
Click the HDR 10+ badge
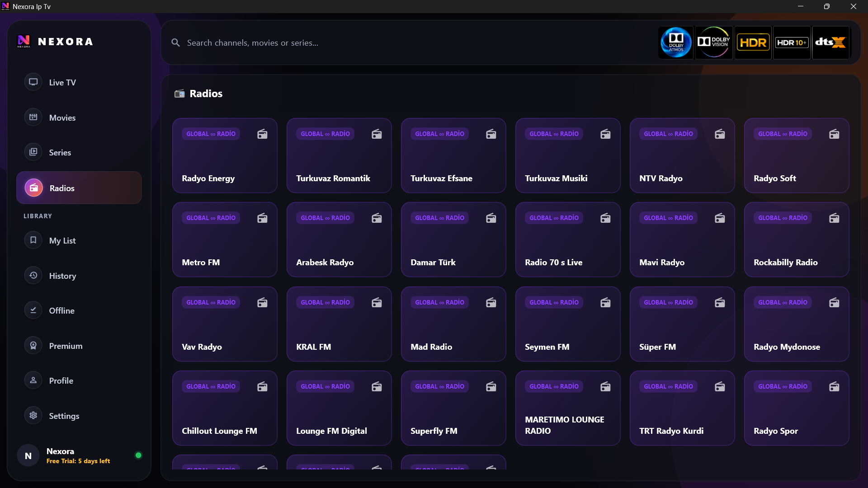[792, 42]
